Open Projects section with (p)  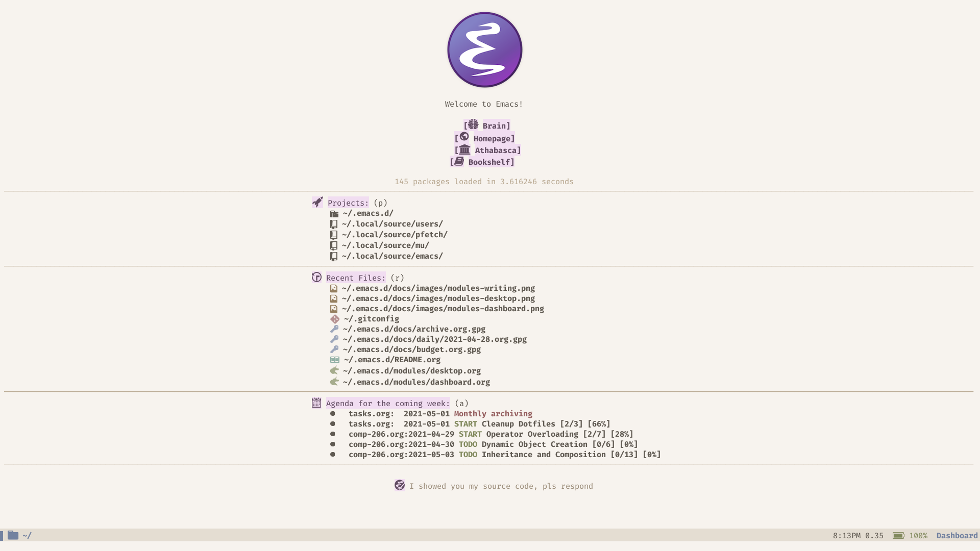coord(347,203)
